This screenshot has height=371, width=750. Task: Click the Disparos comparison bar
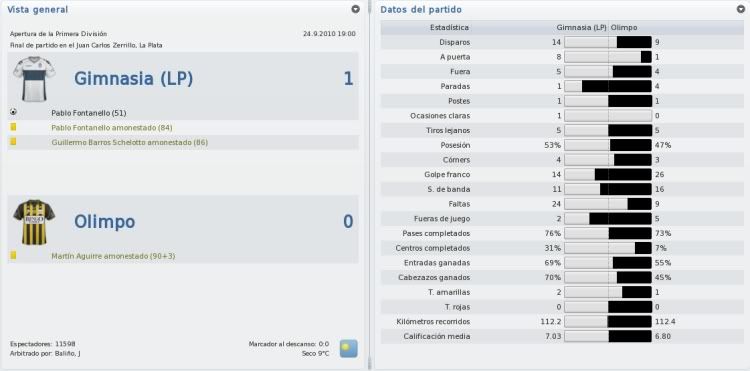tap(608, 42)
